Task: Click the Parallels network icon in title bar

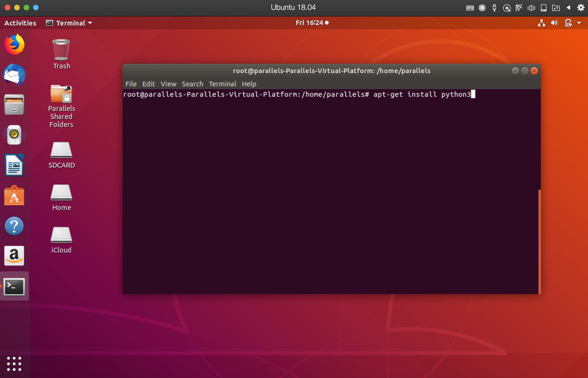Action: (x=519, y=8)
